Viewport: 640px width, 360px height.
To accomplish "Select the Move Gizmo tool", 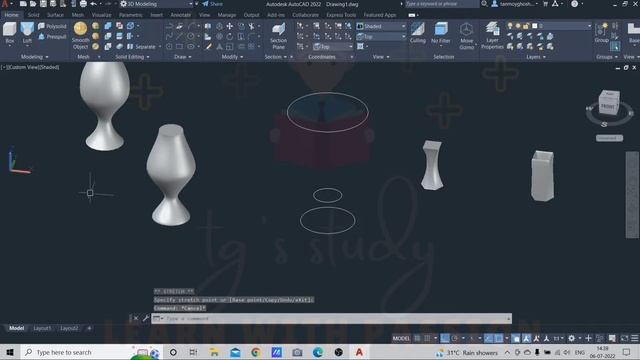I will click(466, 36).
